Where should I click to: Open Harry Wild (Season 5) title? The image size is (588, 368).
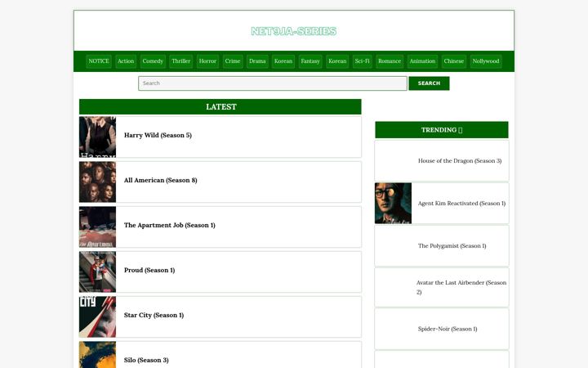click(x=158, y=135)
